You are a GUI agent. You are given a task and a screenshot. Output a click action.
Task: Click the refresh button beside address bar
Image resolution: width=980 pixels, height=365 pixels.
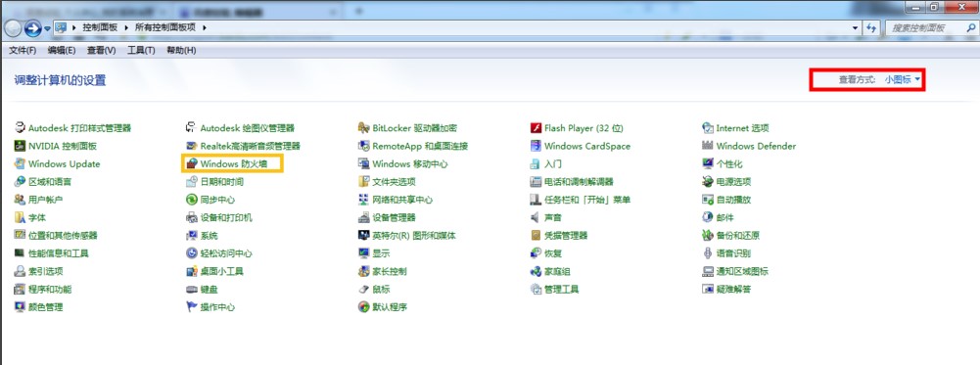tap(871, 28)
